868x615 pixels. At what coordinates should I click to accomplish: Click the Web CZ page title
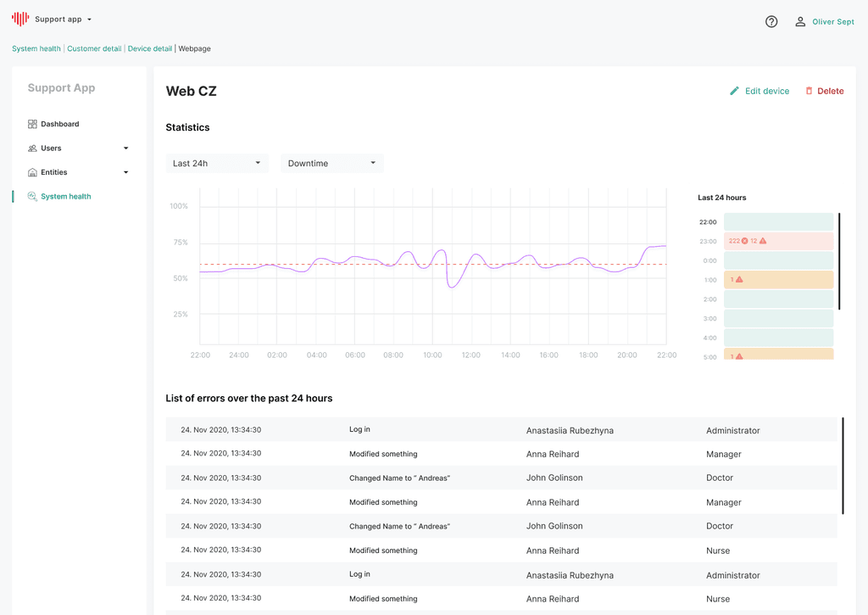pyautogui.click(x=191, y=91)
